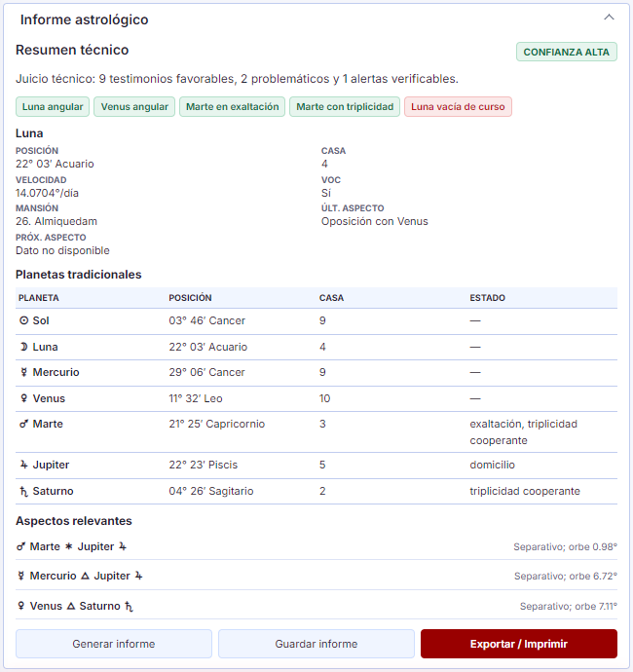Screen dimensions: 633x672
Task: Select Mercurio position 29° 06' Cancer
Action: coord(206,372)
